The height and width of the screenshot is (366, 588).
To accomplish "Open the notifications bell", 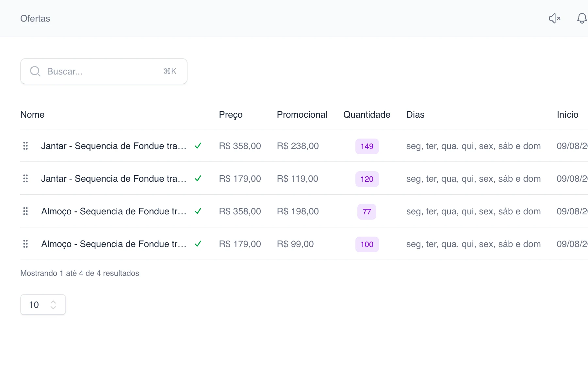I will pyautogui.click(x=582, y=18).
